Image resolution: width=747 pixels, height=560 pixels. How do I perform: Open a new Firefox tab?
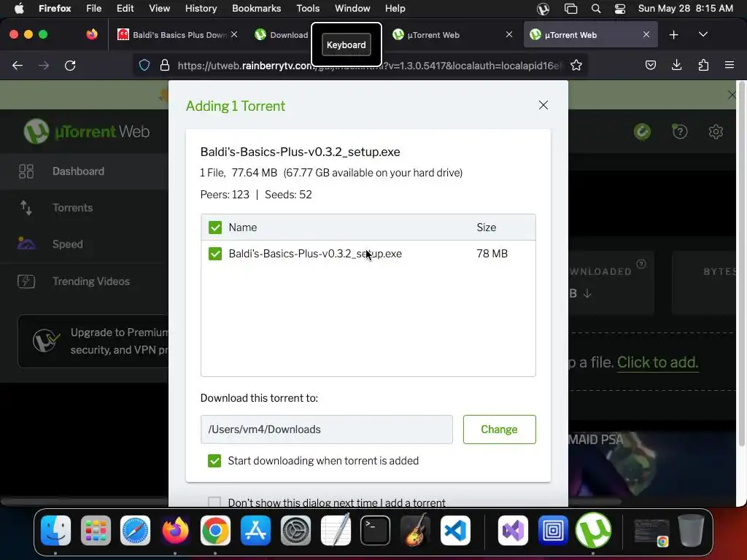[x=673, y=35]
